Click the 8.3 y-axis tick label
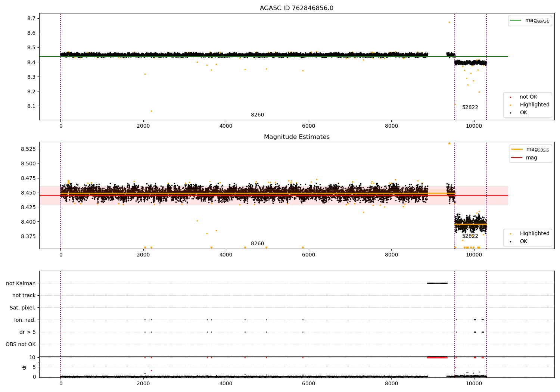Screen dimensions: 560x392 coord(31,77)
